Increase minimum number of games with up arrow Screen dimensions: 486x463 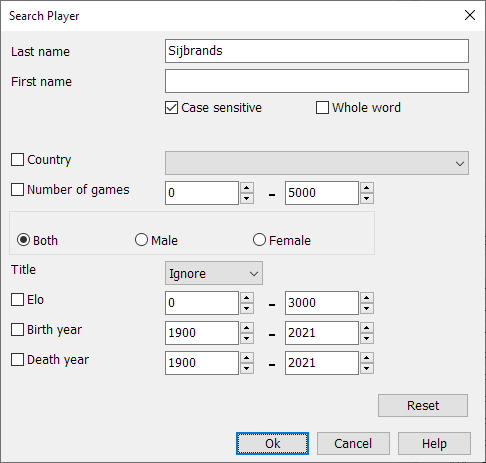247,187
